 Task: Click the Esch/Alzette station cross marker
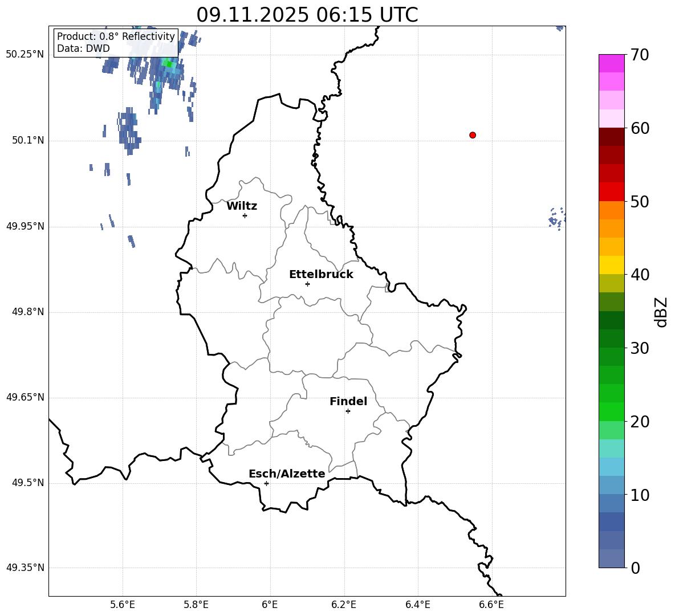(266, 483)
